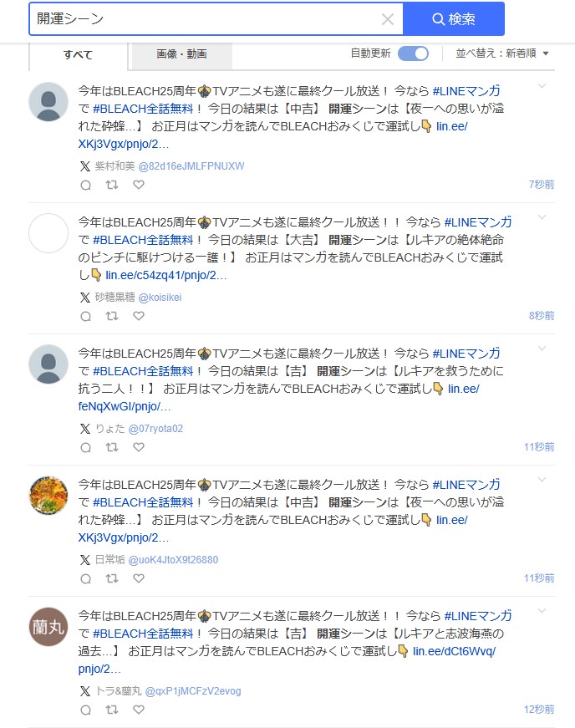Retweet the post by 砂糖黒糖

click(112, 316)
